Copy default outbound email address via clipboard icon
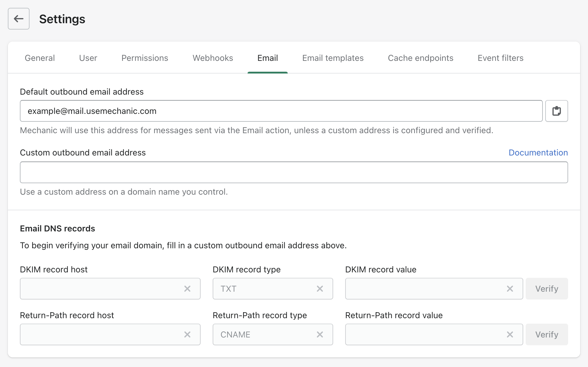Viewport: 588px width, 367px height. click(556, 111)
